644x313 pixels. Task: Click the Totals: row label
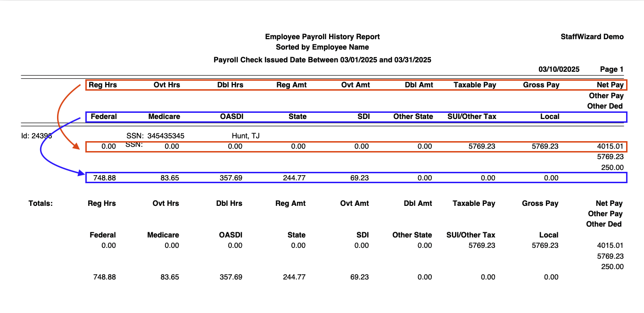coord(41,203)
